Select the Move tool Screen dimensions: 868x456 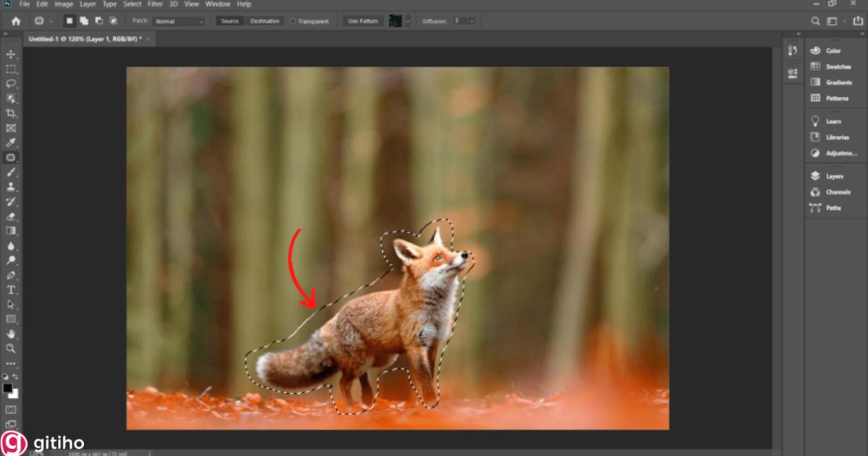click(11, 53)
